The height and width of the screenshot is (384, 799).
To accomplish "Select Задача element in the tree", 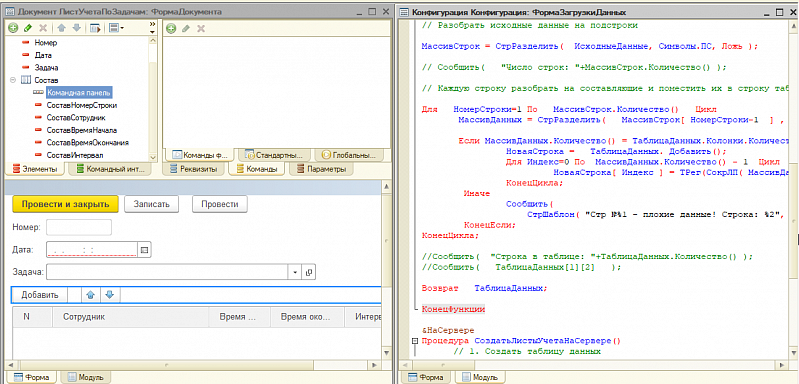I will pos(46,67).
